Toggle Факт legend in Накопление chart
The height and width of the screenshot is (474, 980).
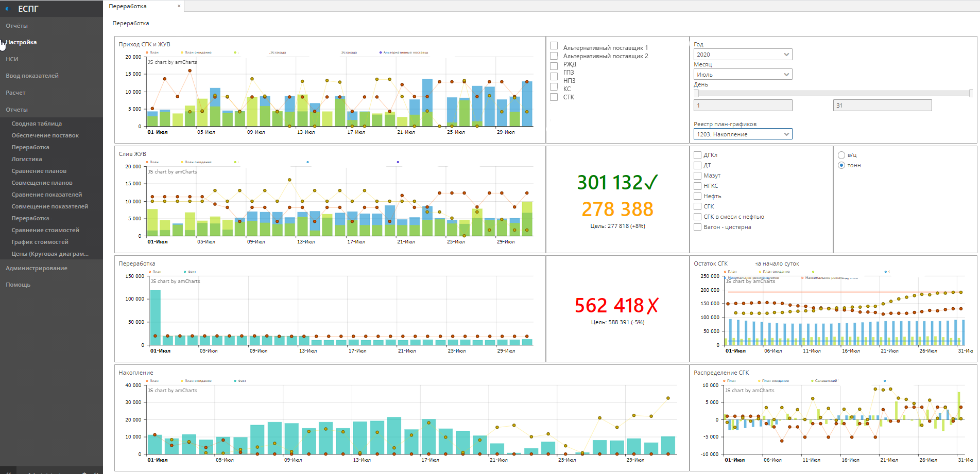(240, 381)
